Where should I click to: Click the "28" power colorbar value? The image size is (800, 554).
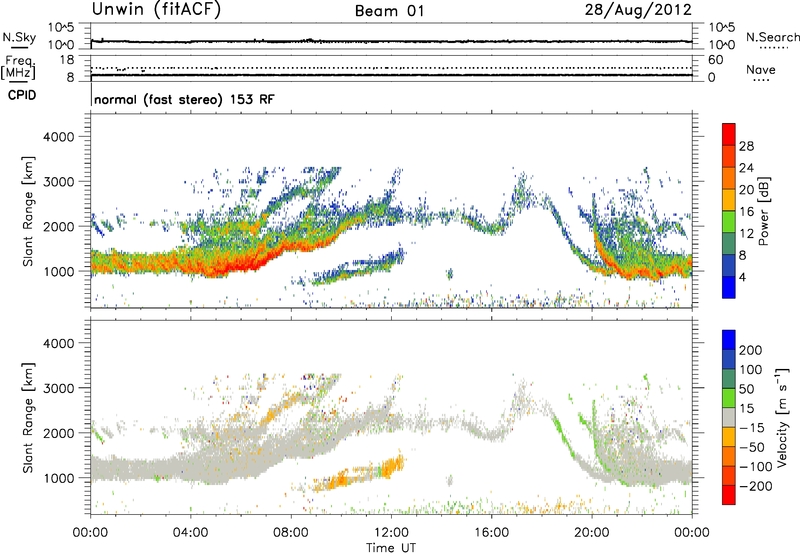point(746,146)
